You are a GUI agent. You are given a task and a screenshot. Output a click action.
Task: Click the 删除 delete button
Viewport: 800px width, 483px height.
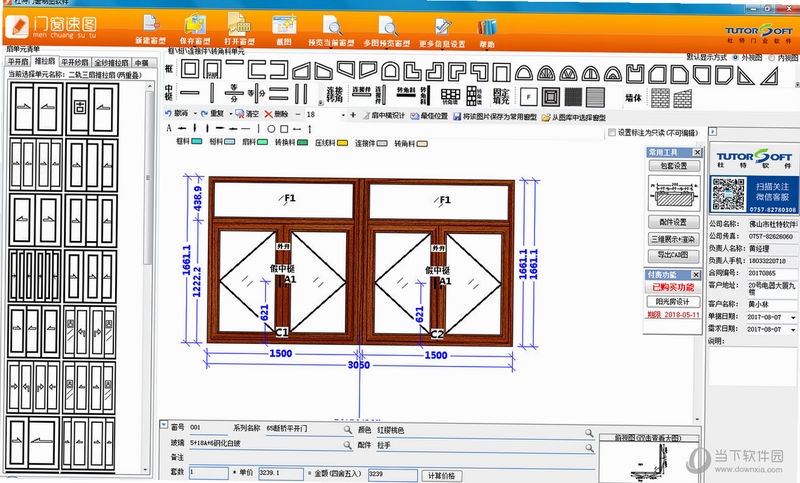click(277, 114)
